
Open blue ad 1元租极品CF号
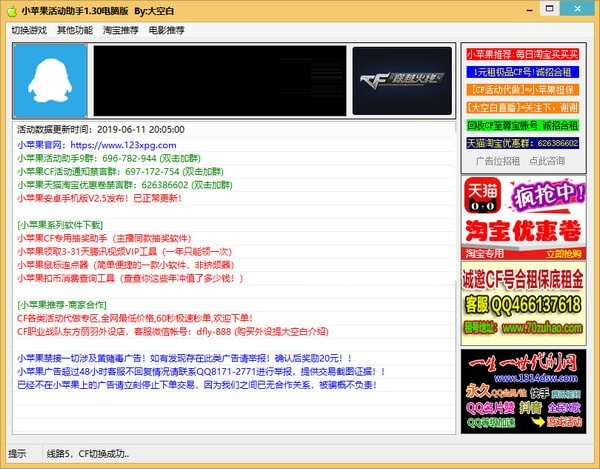[522, 72]
